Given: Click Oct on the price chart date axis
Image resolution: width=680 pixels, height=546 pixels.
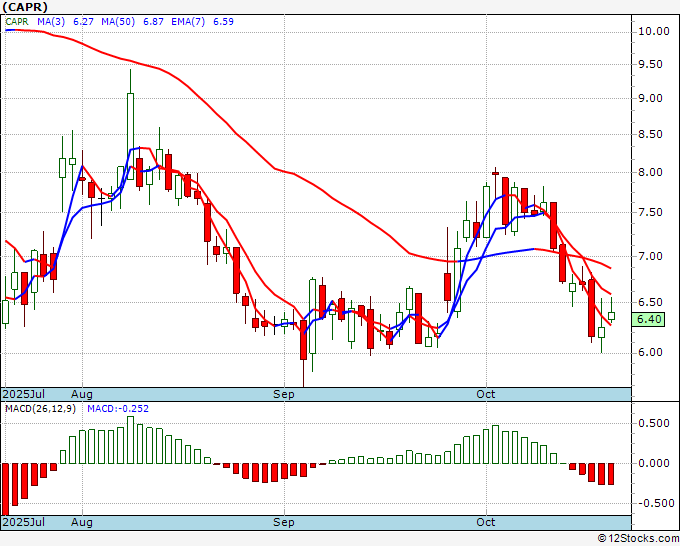Looking at the screenshot, I should point(485,394).
